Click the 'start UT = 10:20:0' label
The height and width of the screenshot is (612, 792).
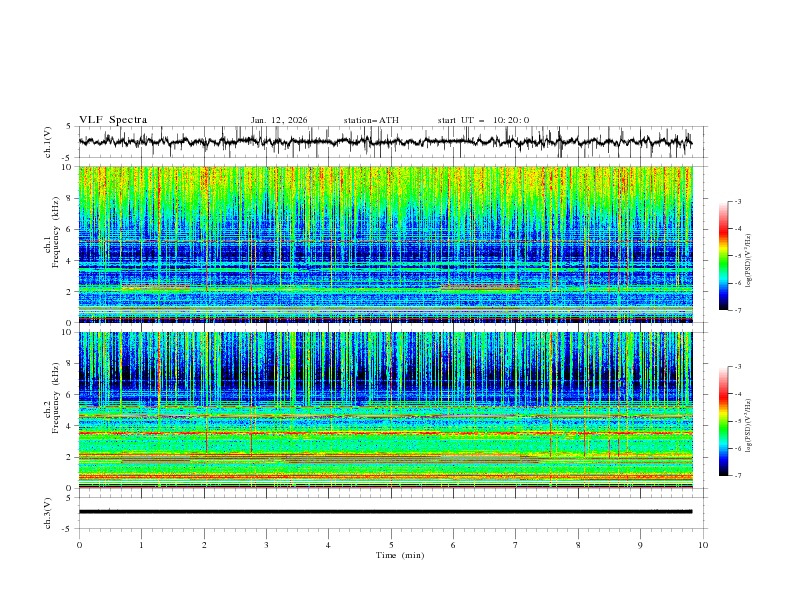483,120
